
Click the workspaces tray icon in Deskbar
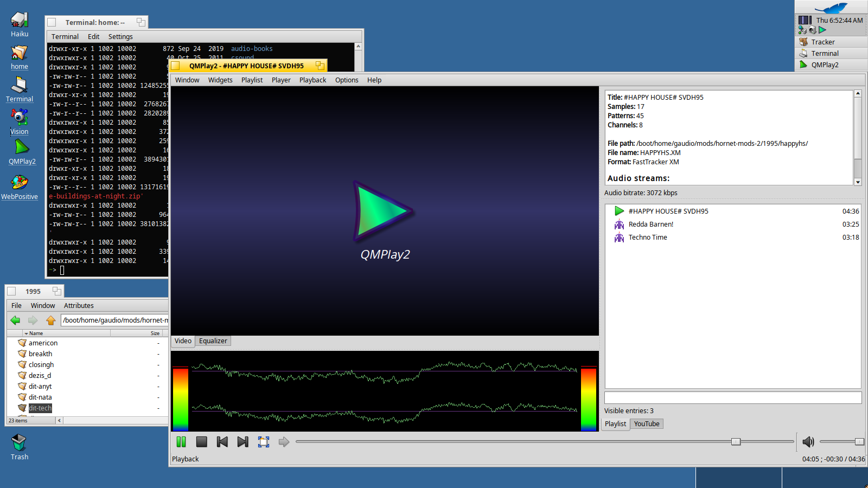tap(805, 20)
